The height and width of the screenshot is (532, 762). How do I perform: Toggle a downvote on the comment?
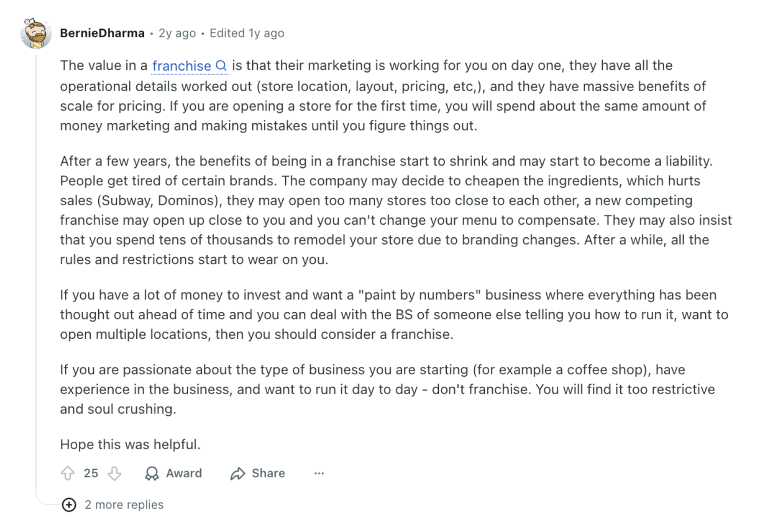click(115, 473)
